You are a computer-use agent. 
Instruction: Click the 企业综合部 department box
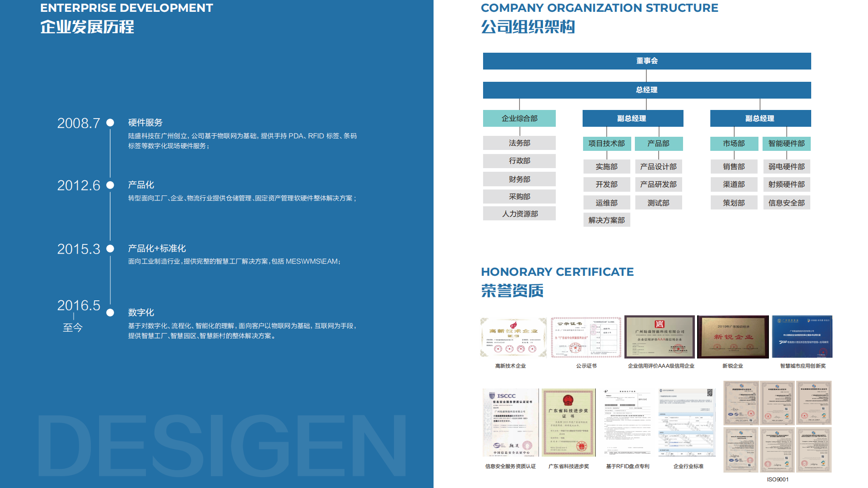(519, 119)
